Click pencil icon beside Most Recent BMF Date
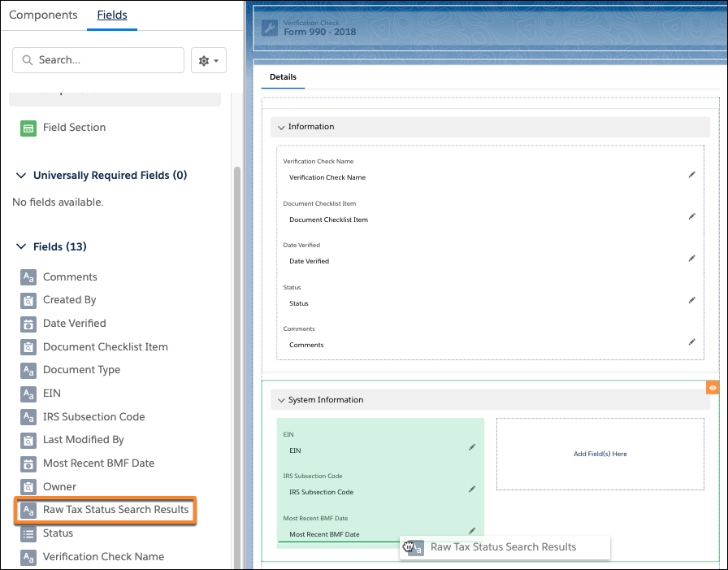 tap(472, 530)
